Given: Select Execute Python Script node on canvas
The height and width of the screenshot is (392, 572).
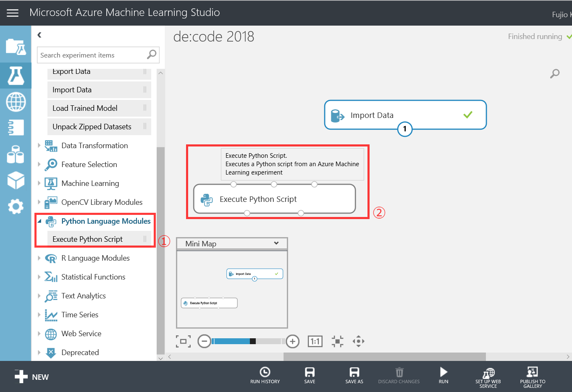Looking at the screenshot, I should tap(275, 199).
